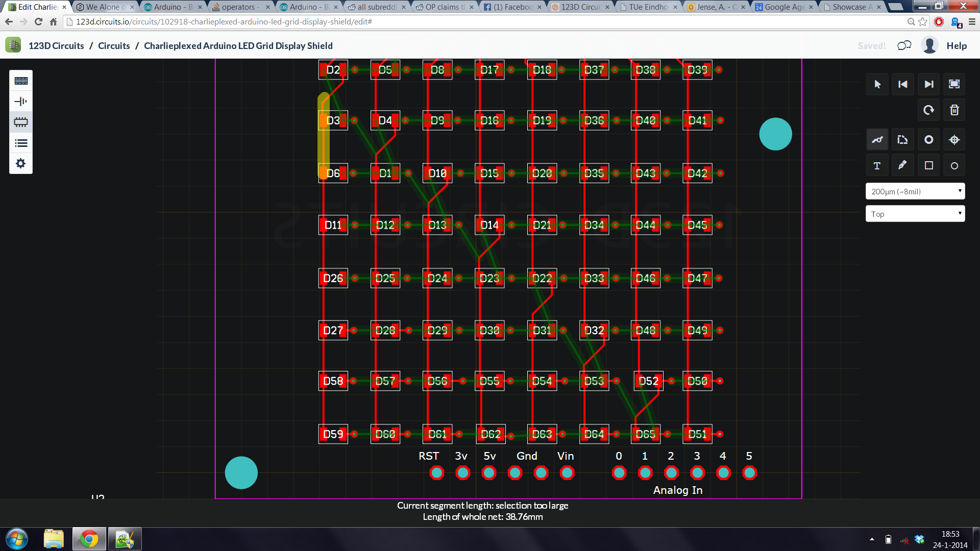The width and height of the screenshot is (980, 551).
Task: Open the Circuits breadcrumb menu item
Action: [113, 45]
